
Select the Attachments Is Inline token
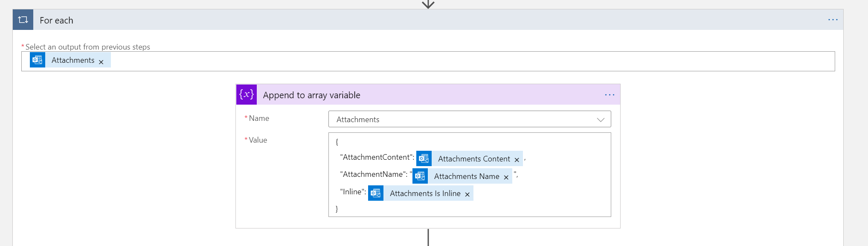(x=425, y=193)
